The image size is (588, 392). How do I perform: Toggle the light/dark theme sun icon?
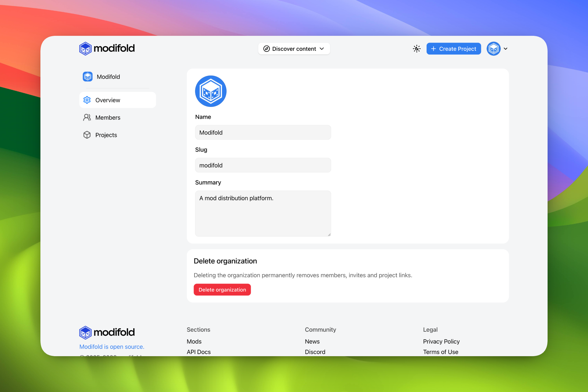[417, 49]
